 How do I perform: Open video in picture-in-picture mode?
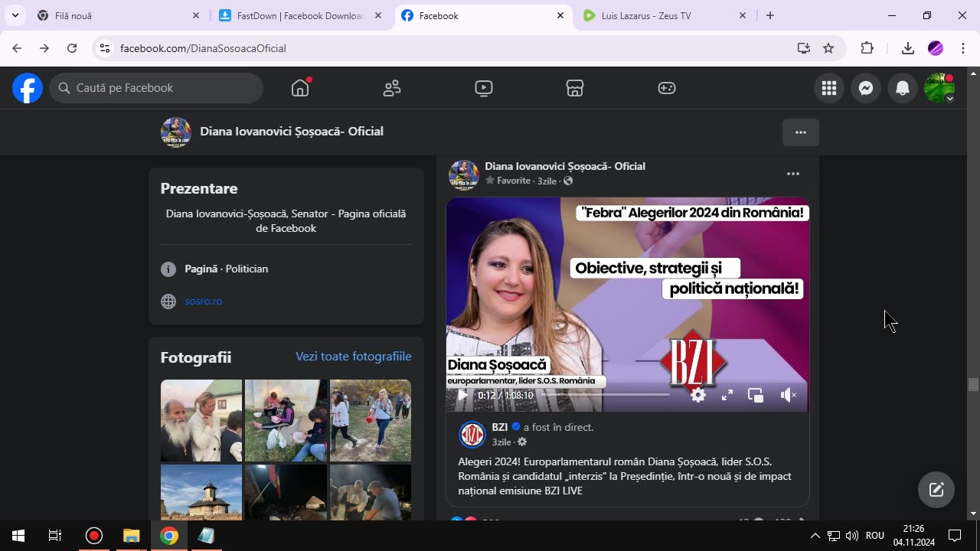point(756,395)
